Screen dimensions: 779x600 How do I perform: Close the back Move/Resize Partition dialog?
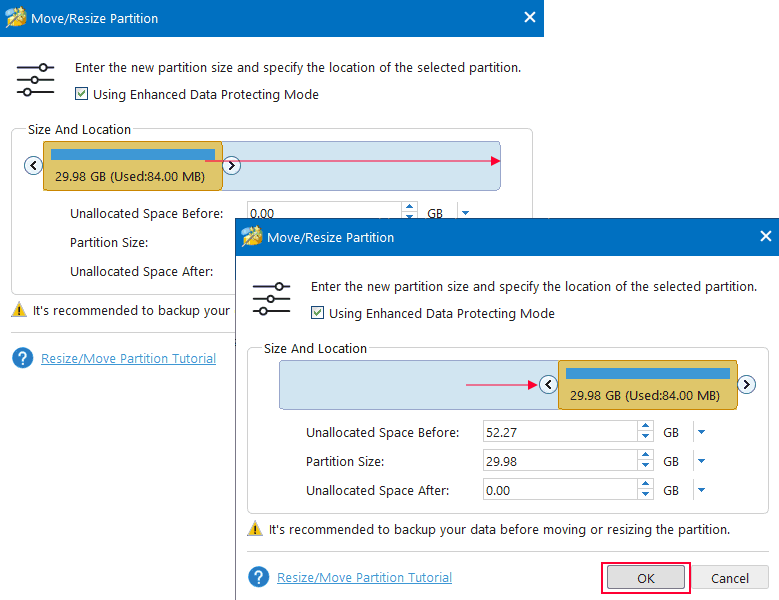click(x=530, y=17)
